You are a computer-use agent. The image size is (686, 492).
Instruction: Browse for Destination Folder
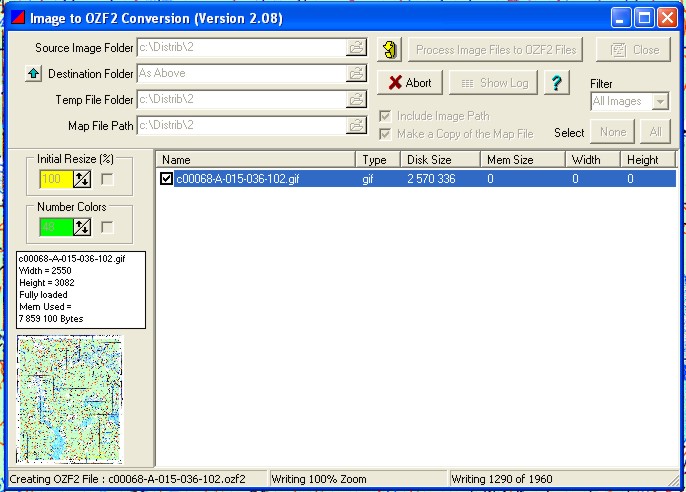(356, 73)
